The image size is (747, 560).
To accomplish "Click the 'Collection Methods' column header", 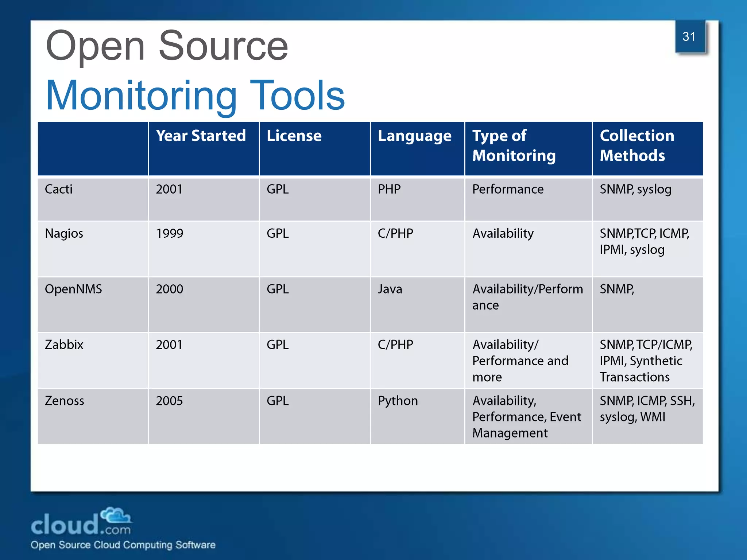I will pos(648,149).
